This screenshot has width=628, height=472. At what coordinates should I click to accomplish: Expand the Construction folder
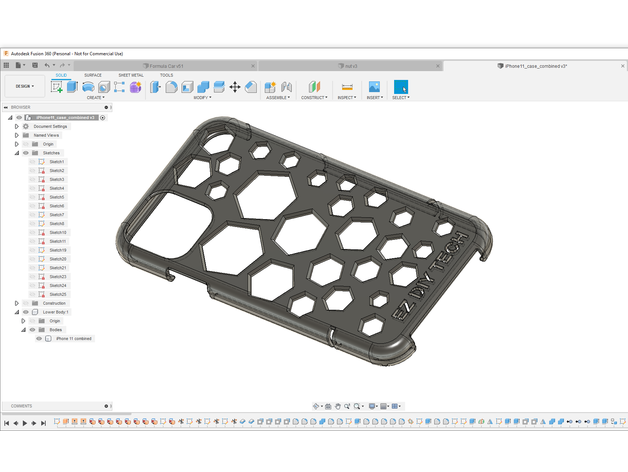point(17,303)
